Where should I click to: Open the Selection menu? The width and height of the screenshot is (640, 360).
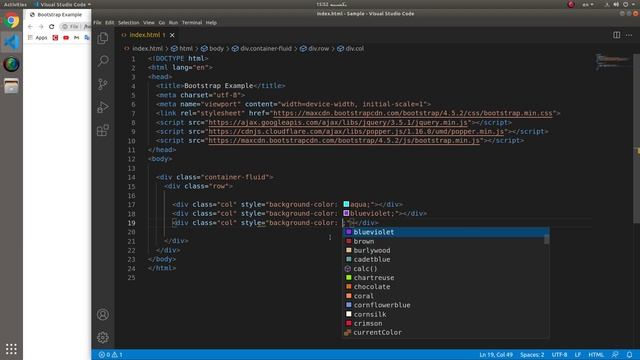point(129,22)
